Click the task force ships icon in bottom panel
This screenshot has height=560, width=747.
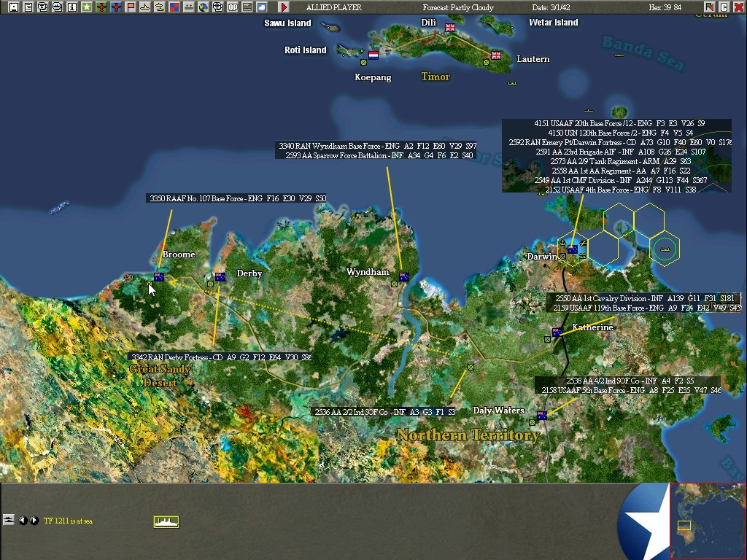(9, 519)
